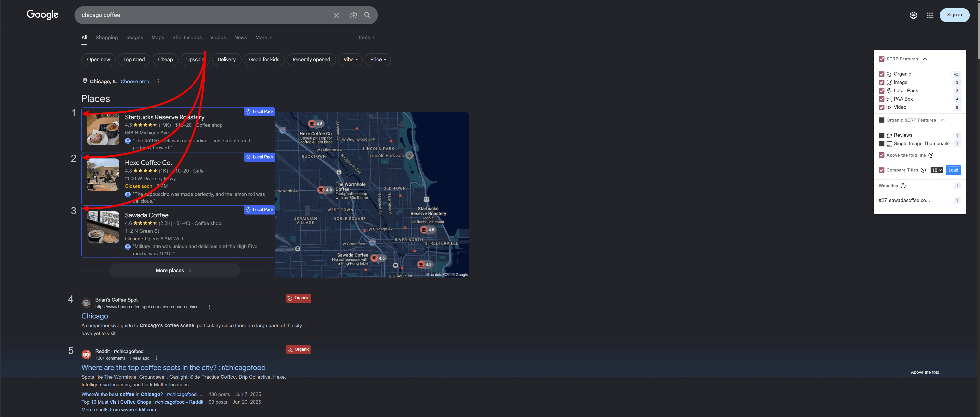The width and height of the screenshot is (980, 417).
Task: Switch to the News tab
Action: pos(241,38)
